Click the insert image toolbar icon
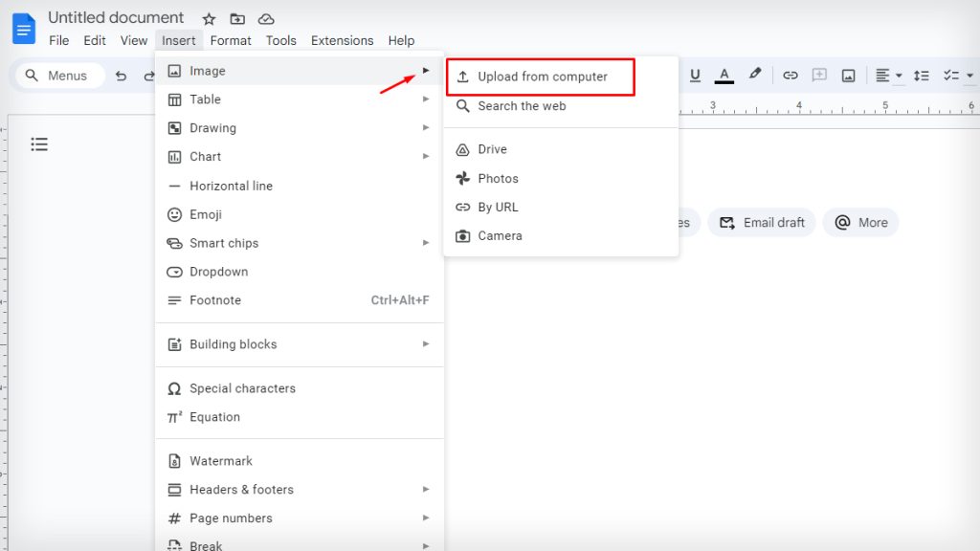Screen dimensions: 980x551 (848, 75)
